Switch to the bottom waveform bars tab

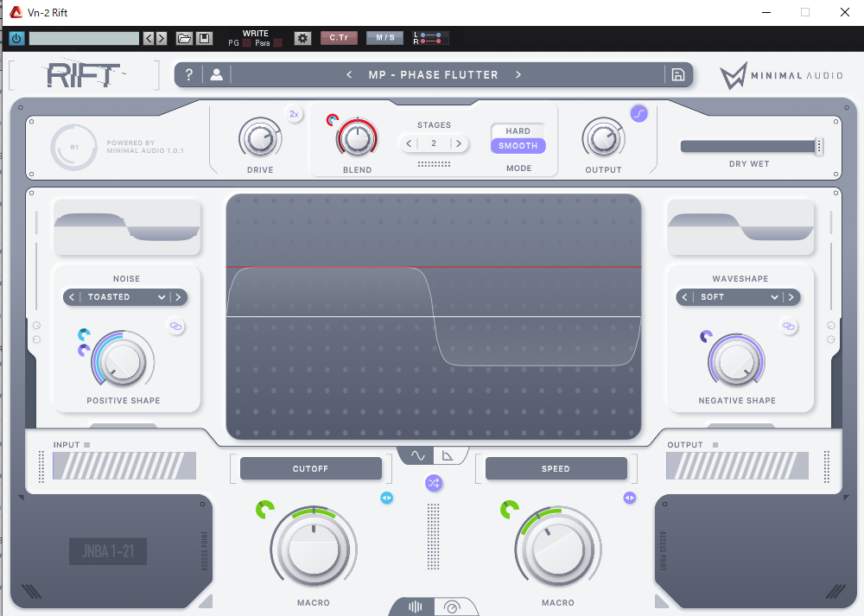pyautogui.click(x=415, y=606)
